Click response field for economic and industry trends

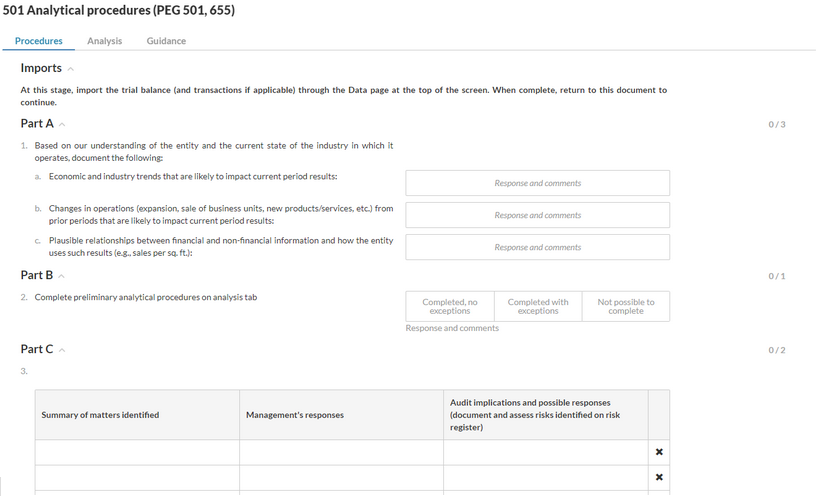point(537,183)
